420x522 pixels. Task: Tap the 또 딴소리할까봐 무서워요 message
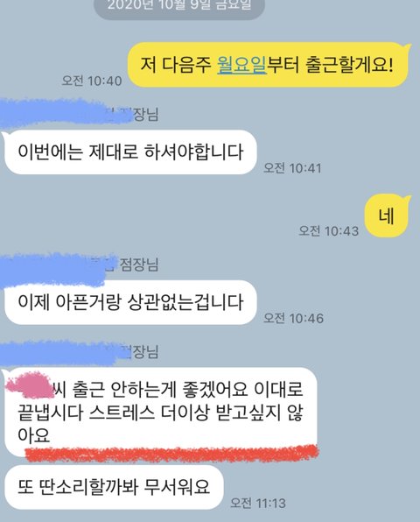114,487
